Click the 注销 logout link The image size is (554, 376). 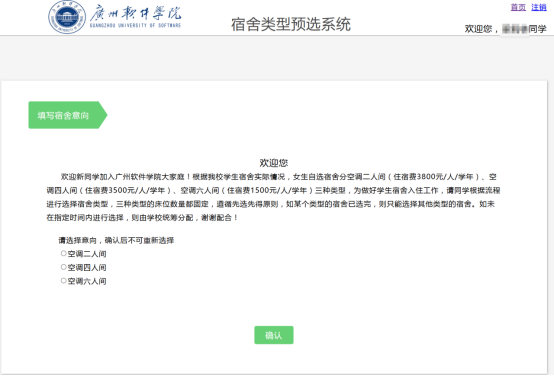pyautogui.click(x=539, y=7)
